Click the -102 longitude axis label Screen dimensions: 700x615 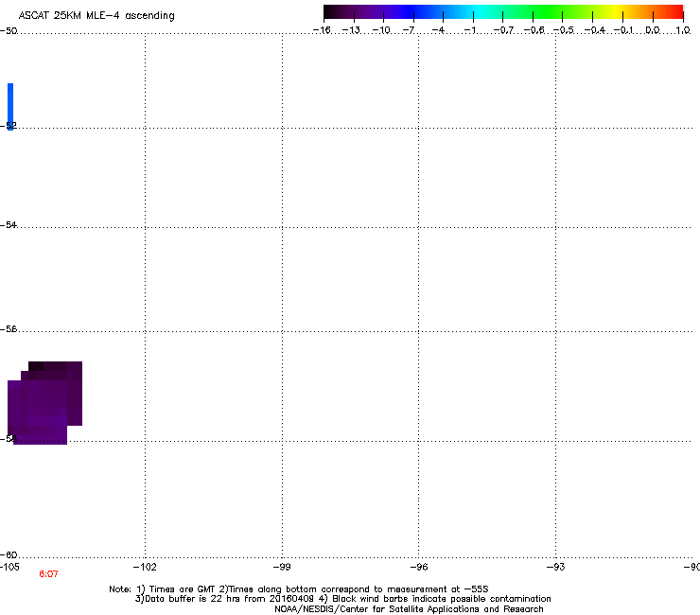(x=145, y=567)
